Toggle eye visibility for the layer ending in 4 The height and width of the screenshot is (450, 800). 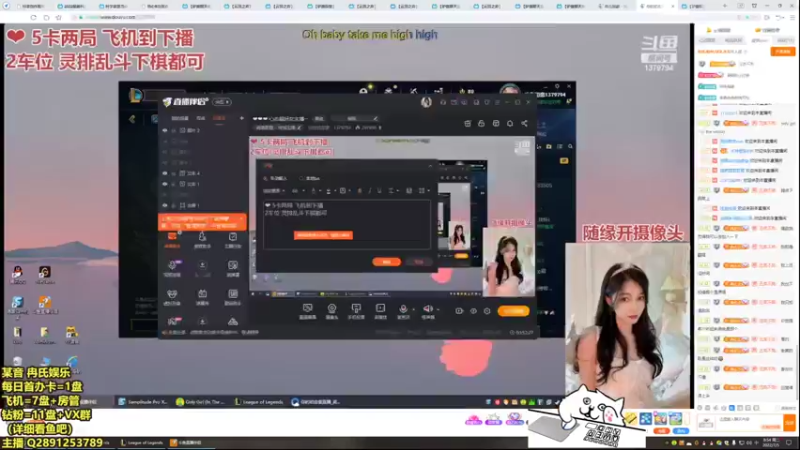pyautogui.click(x=165, y=173)
